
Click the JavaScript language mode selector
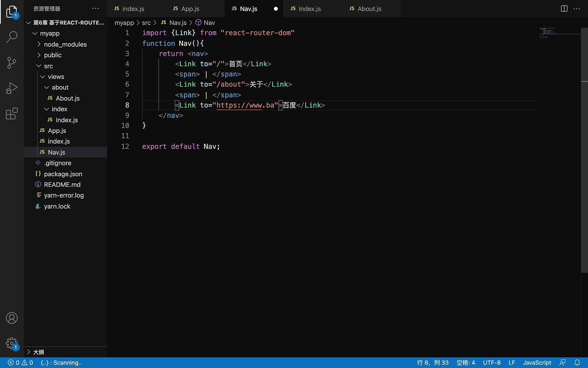pyautogui.click(x=537, y=363)
